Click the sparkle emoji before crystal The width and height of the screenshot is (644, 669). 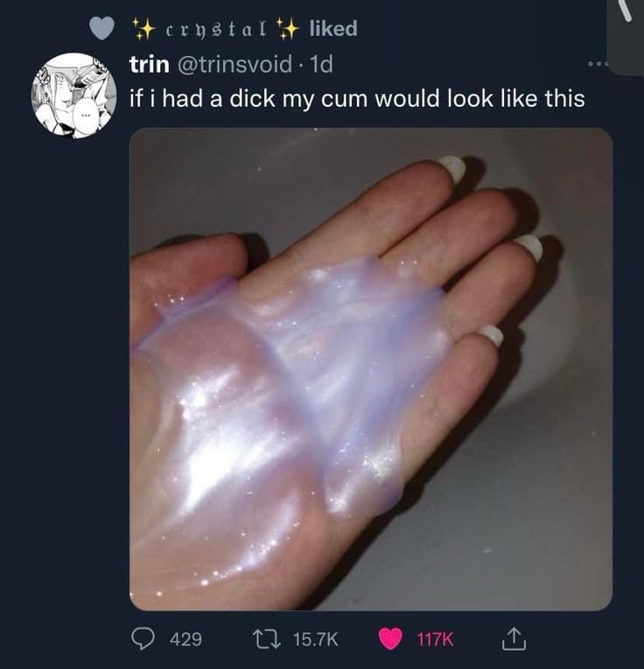tap(143, 29)
